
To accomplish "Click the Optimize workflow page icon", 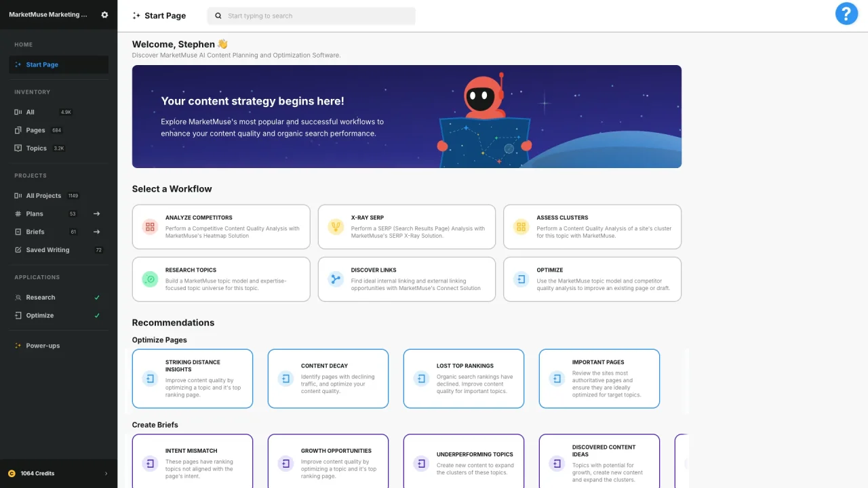I will [x=520, y=279].
